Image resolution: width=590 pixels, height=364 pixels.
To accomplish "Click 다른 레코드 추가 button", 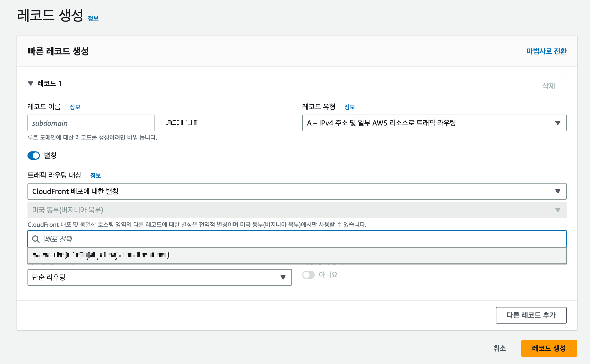I will (531, 315).
